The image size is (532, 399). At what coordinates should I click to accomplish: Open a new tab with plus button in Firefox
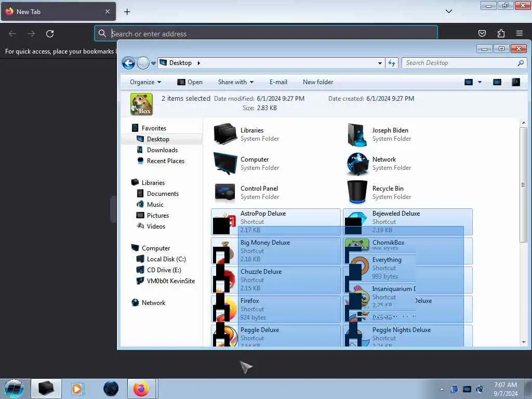pyautogui.click(x=127, y=12)
